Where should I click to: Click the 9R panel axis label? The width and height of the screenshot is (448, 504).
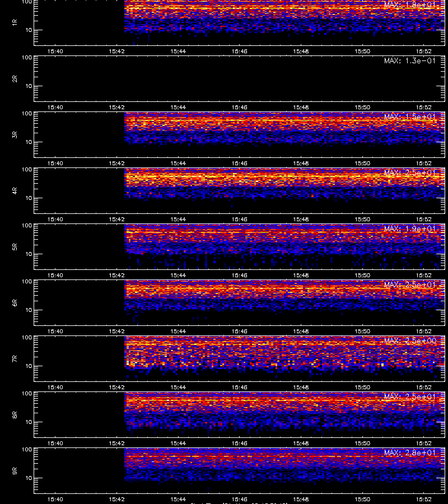point(15,470)
